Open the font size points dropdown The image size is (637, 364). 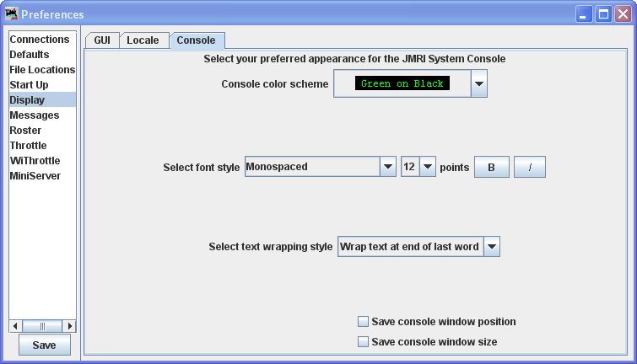click(x=428, y=167)
